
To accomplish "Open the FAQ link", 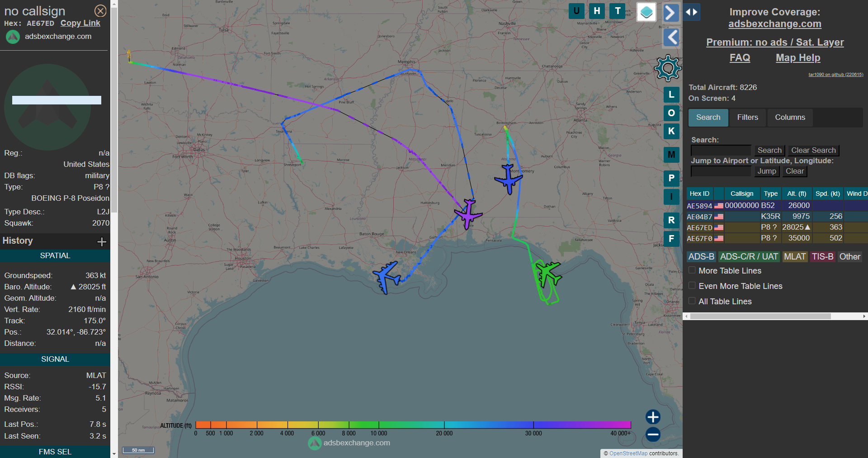I will click(x=740, y=58).
